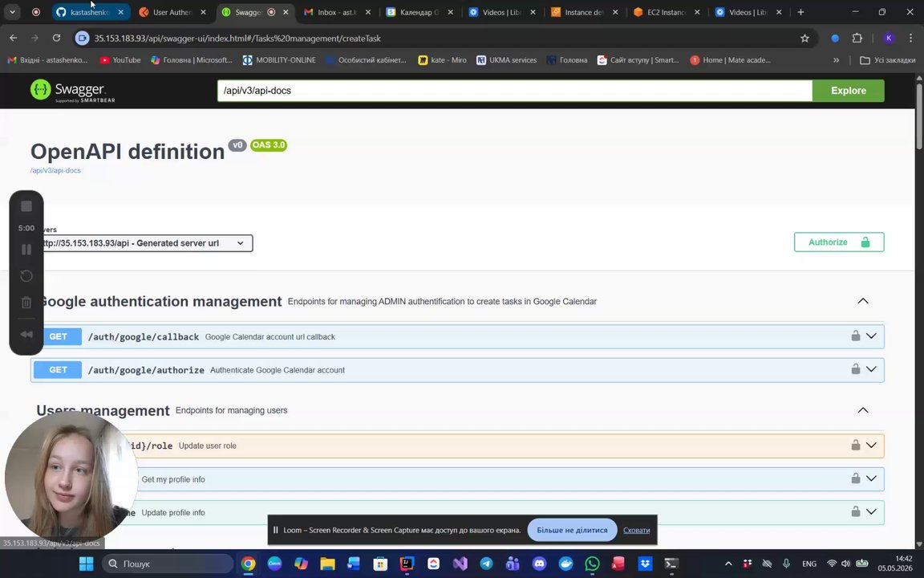Image resolution: width=924 pixels, height=578 pixels.
Task: Collapse the Google authentication management section
Action: 863,301
